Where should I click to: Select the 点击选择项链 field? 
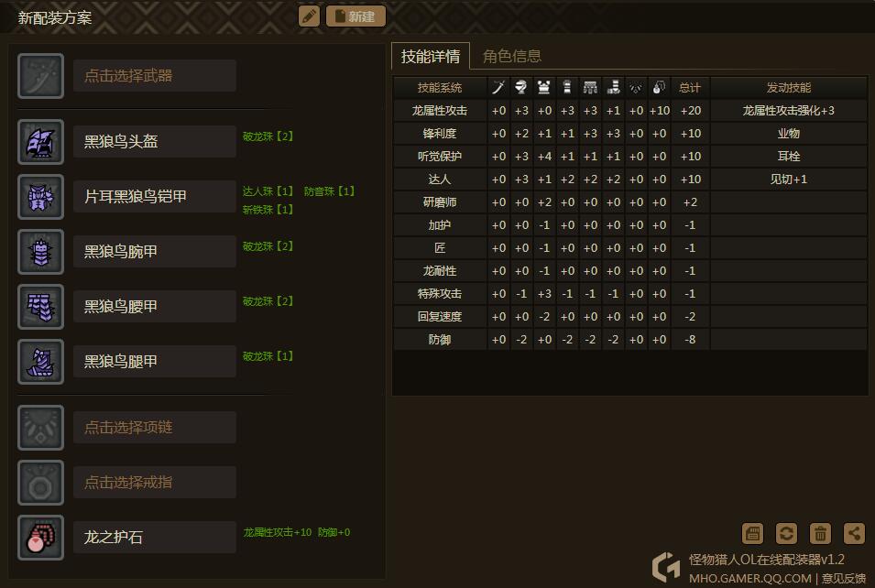pyautogui.click(x=155, y=428)
